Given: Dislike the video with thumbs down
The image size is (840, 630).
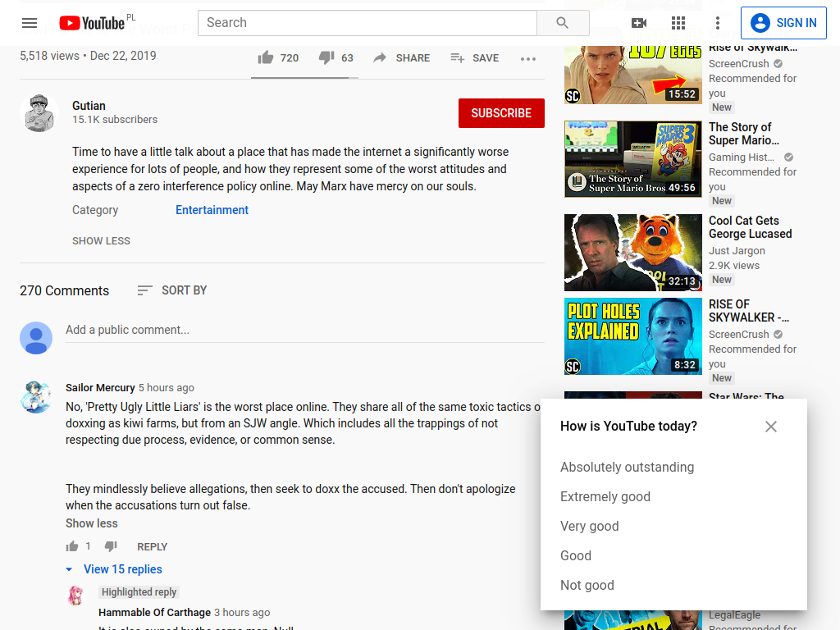Looking at the screenshot, I should (326, 58).
